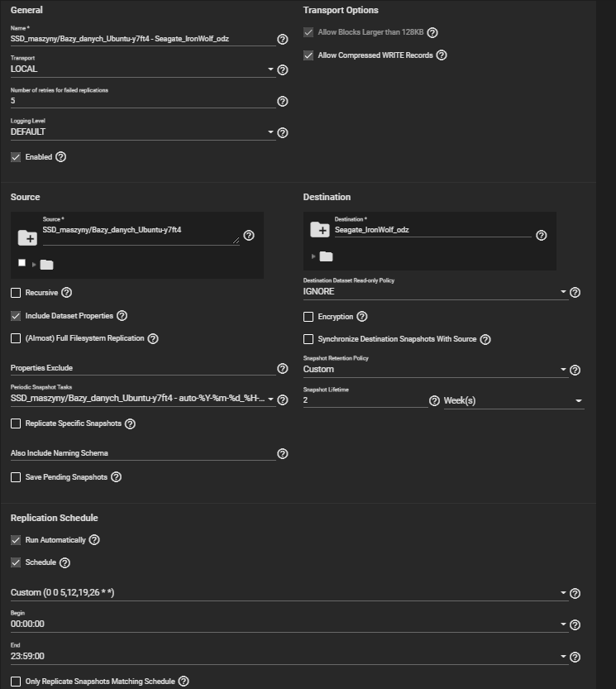
Task: Open the Week(s) lifetime unit dropdown
Action: (513, 400)
